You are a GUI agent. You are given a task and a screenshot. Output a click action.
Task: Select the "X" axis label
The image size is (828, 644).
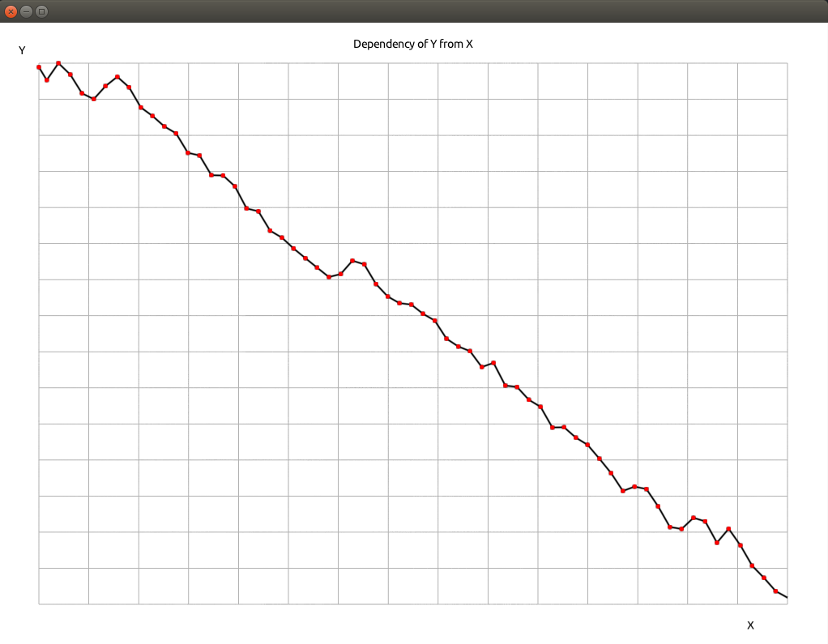tap(750, 625)
